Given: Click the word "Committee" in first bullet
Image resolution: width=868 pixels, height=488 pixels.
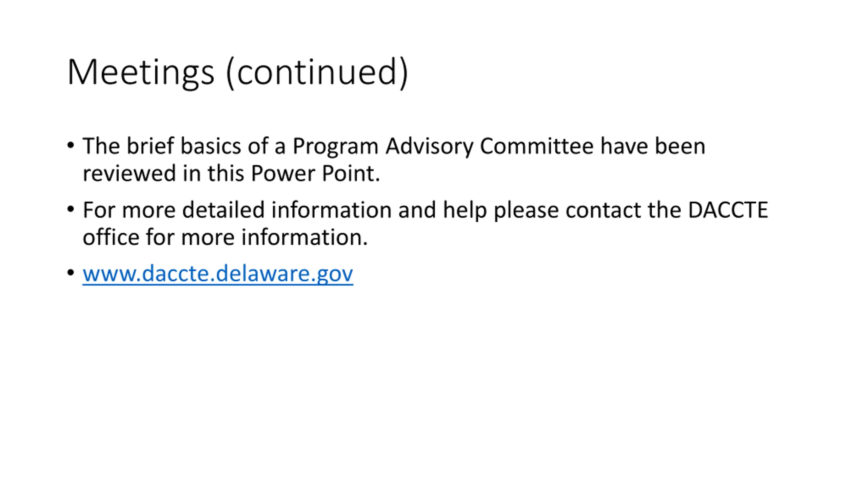Looking at the screenshot, I should pos(536,146).
